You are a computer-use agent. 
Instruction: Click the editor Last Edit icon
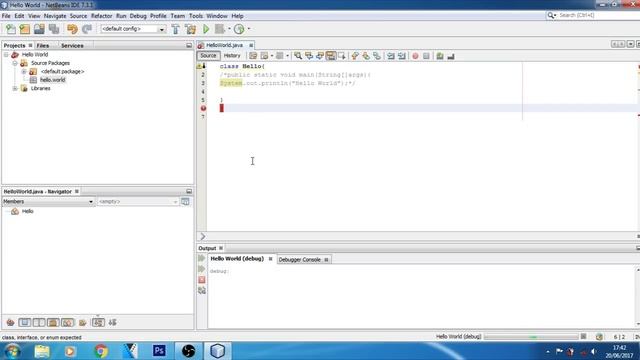point(253,56)
